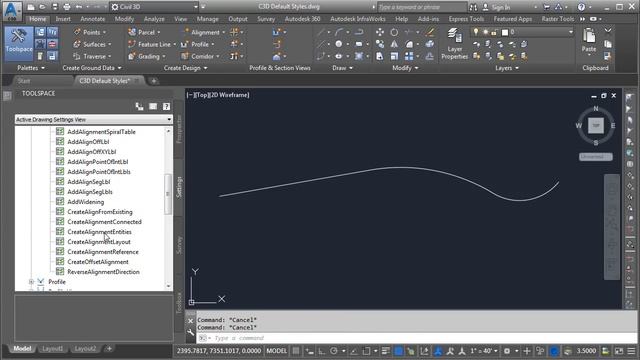Click the command line customize wrench icon
Viewport: 640px width, 360px height.
[x=191, y=332]
